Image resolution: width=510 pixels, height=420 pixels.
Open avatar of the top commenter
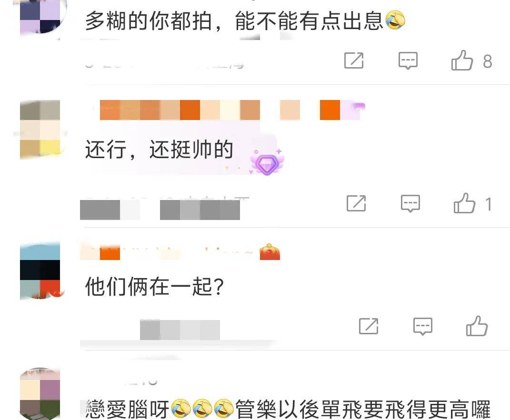[40, 17]
